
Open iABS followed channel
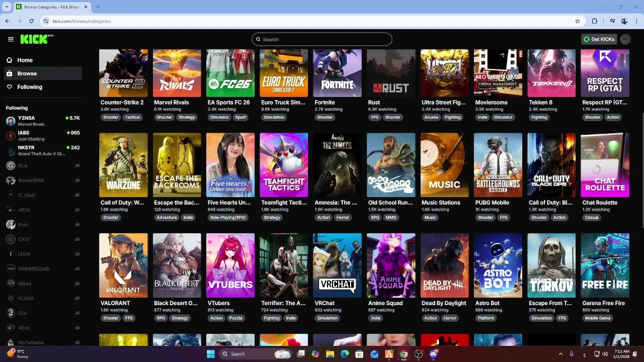click(43, 136)
